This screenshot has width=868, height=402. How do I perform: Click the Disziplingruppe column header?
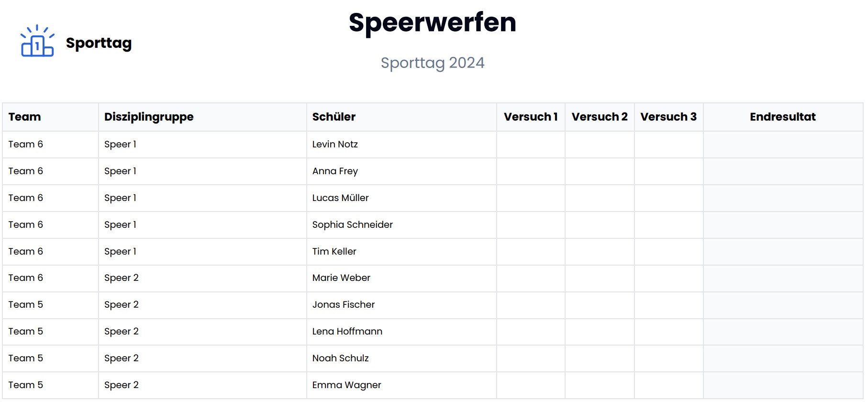click(x=149, y=117)
